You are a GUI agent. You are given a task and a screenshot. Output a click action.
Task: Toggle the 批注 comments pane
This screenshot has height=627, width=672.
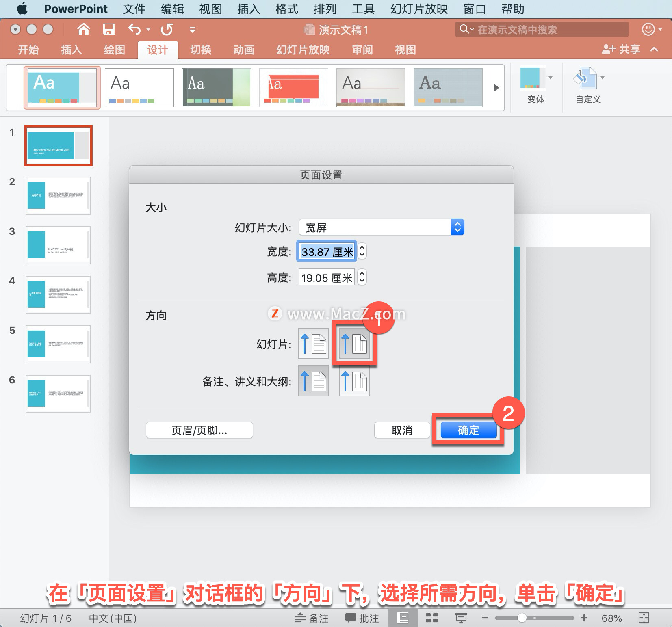(362, 618)
